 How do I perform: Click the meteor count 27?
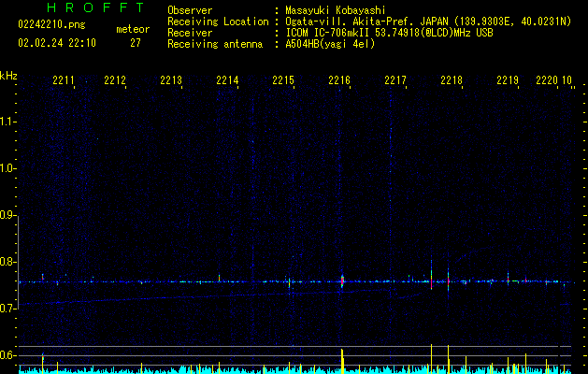click(136, 43)
